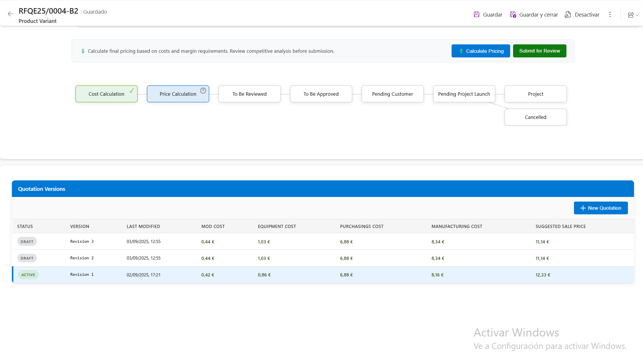Click the Submit for Review button

click(x=539, y=51)
